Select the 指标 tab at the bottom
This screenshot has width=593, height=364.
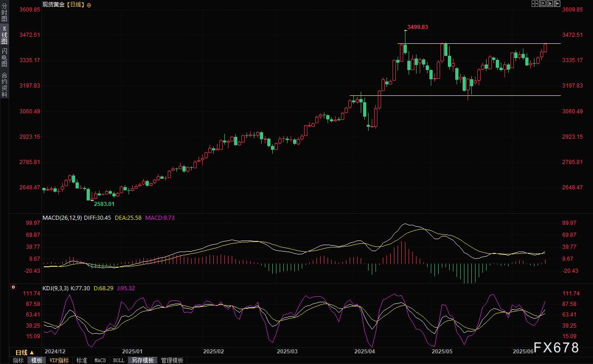point(18,360)
